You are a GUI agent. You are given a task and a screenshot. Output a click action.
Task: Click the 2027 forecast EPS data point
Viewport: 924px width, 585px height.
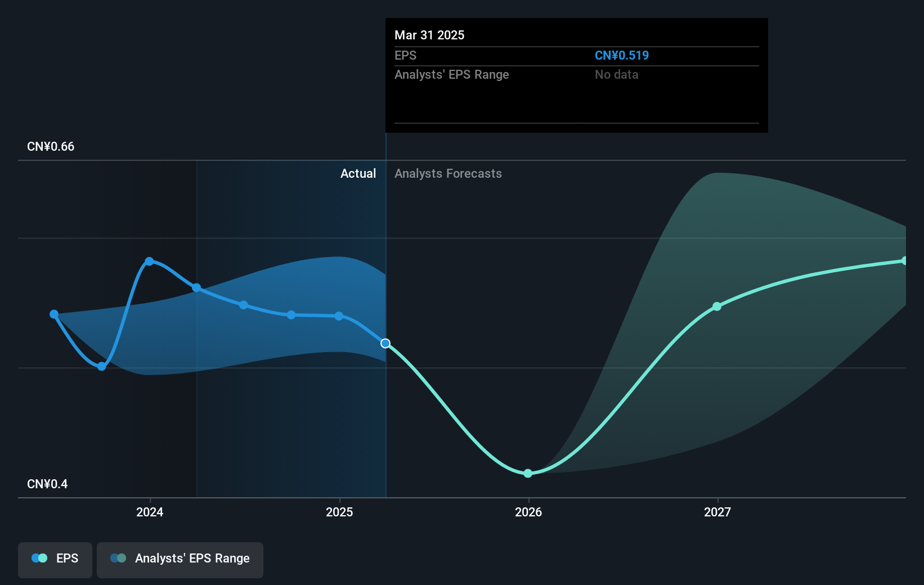[717, 307]
